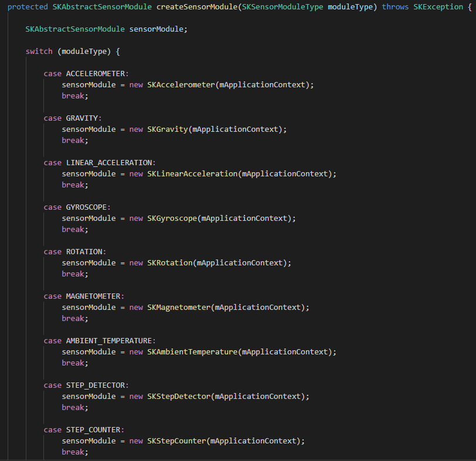Click the SKMagnetometer class name
Screen dimensions: 476x461
(179, 307)
